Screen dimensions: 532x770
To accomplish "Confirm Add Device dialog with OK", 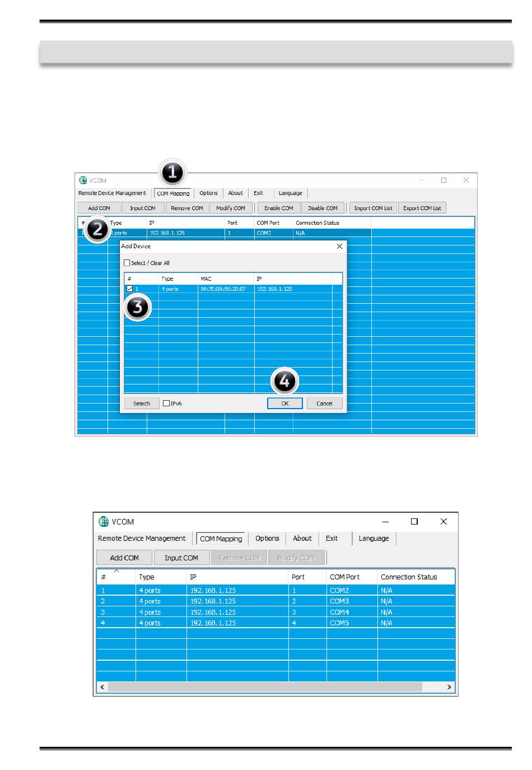I will tap(285, 403).
